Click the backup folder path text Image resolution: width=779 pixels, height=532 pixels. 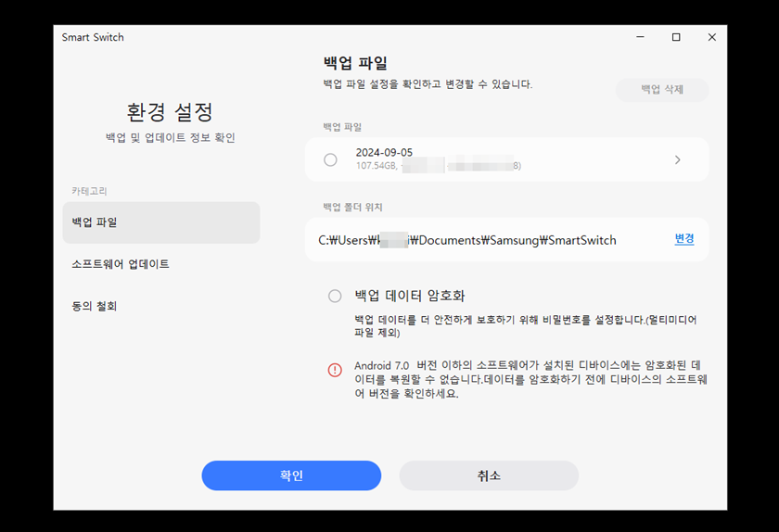[x=467, y=240]
